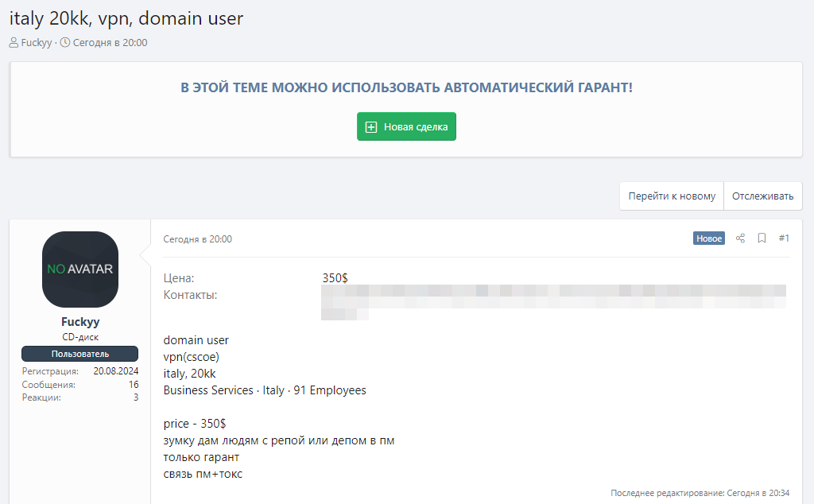Click the green Новая сделка button
This screenshot has width=814, height=504.
(x=406, y=127)
